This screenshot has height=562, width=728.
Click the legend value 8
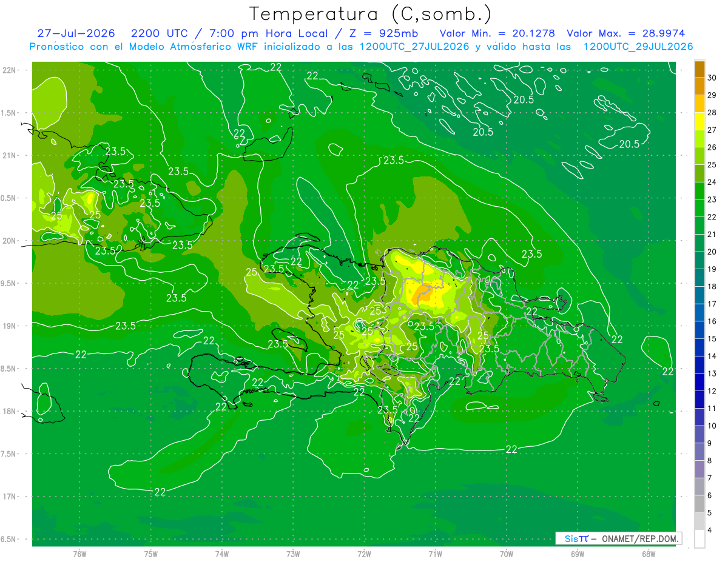(710, 460)
